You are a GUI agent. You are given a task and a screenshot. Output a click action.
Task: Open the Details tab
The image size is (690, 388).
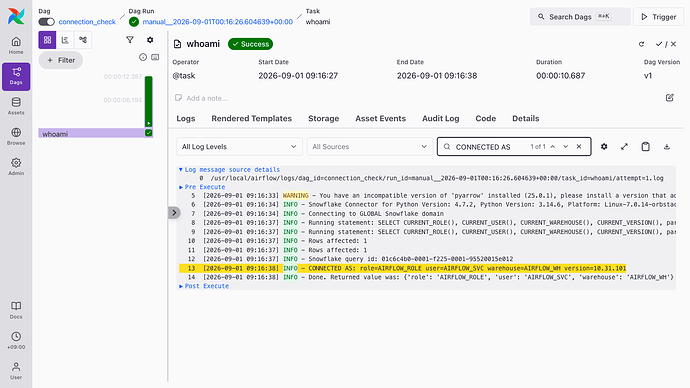(525, 118)
